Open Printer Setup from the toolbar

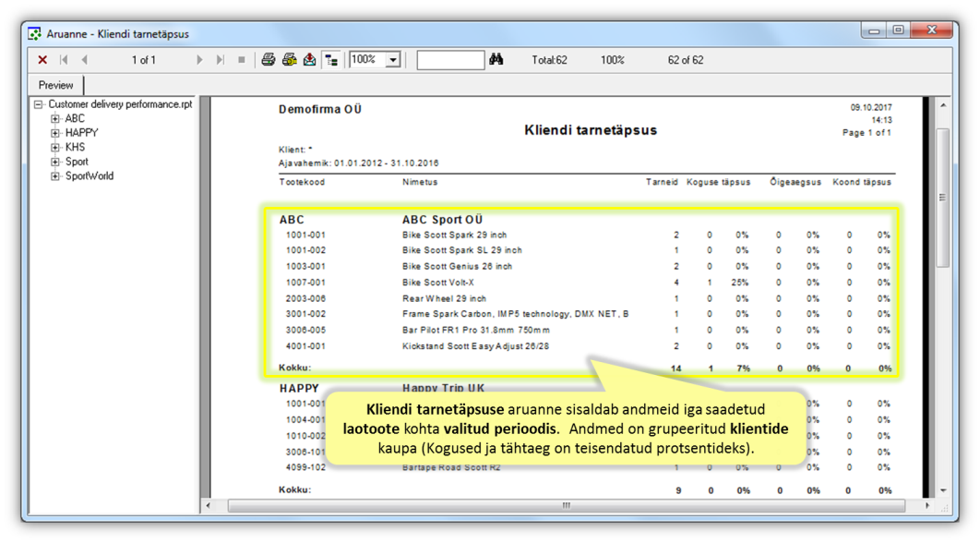point(289,60)
